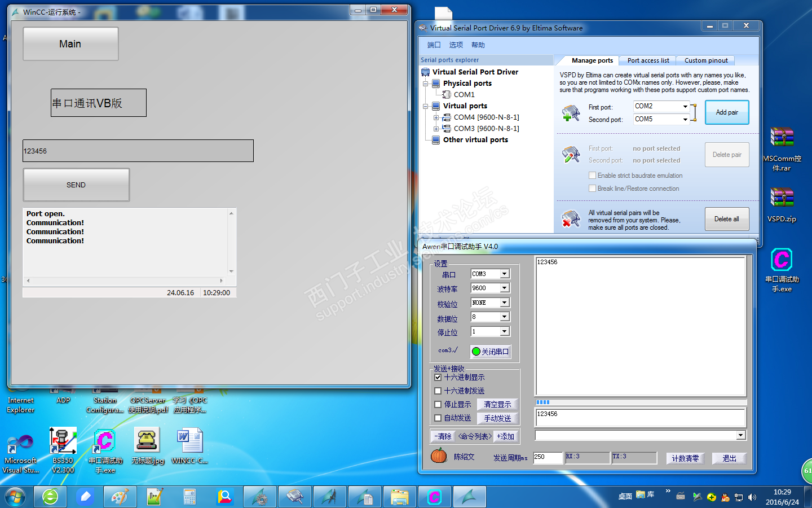The image size is (812, 508).
Task: Open the Second port COM5 dropdown
Action: tap(685, 119)
